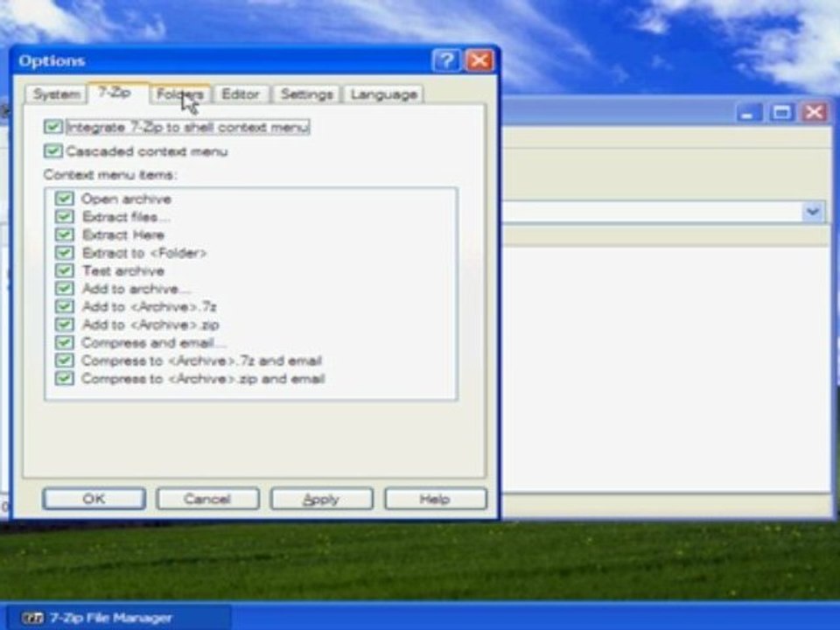
Task: Close the Options dialog
Action: tap(479, 60)
